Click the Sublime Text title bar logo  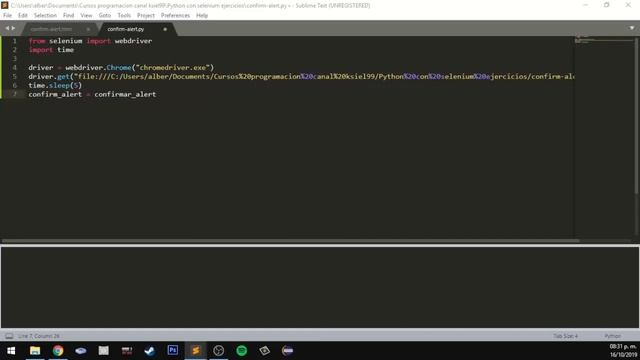[4, 5]
